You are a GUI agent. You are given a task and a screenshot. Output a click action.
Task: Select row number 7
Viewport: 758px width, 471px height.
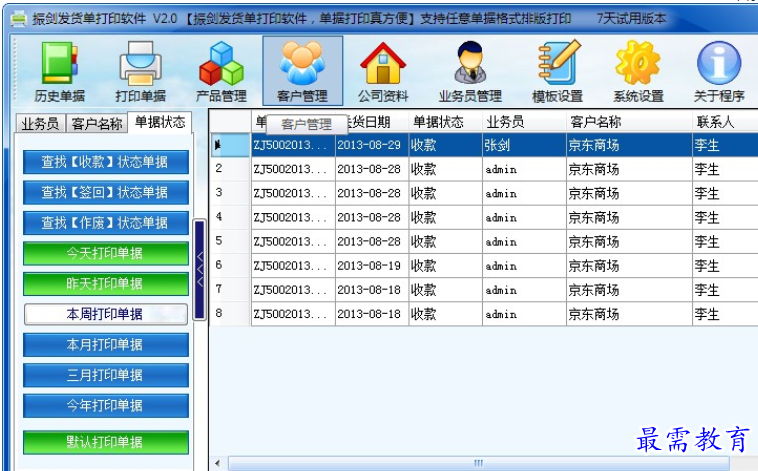tap(484, 290)
